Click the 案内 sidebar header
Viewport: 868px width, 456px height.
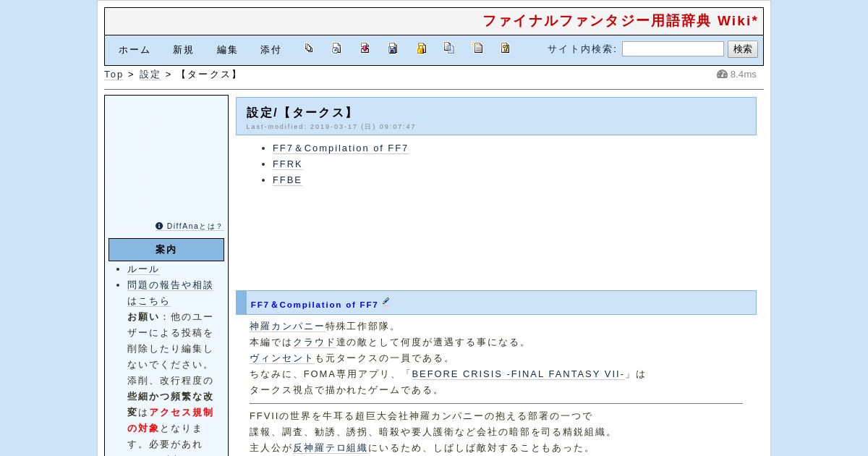click(166, 250)
